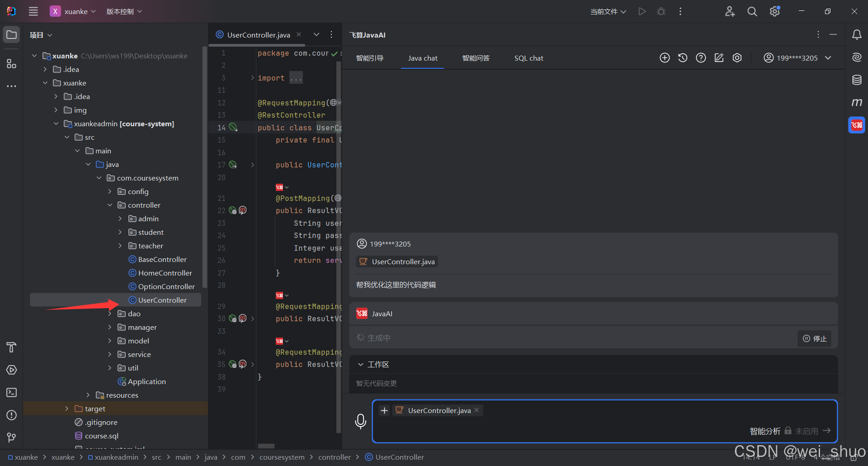
Task: Open the Git tool window
Action: point(11,437)
